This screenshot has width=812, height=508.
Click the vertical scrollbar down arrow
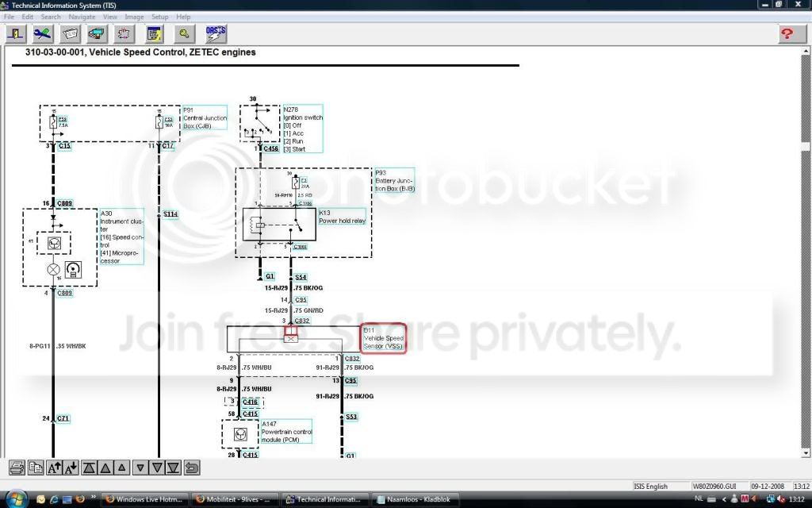click(806, 453)
